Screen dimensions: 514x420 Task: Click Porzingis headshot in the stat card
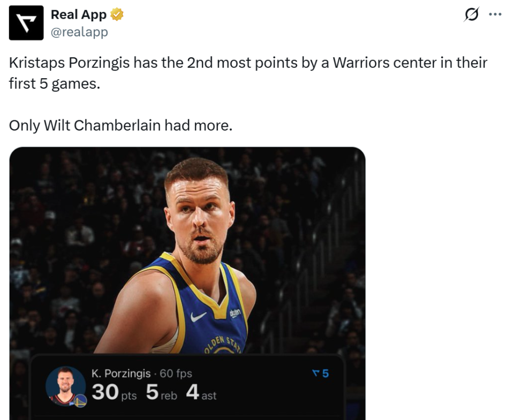coord(65,385)
